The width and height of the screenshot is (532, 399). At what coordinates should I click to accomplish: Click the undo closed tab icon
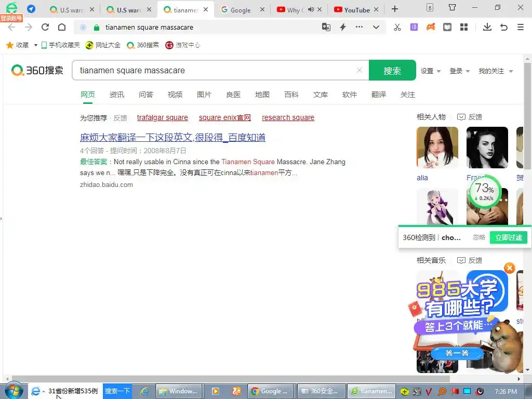tap(504, 27)
